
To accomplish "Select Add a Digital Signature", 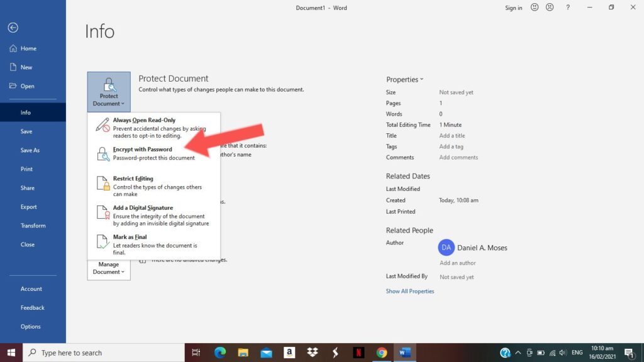I will 154,216.
